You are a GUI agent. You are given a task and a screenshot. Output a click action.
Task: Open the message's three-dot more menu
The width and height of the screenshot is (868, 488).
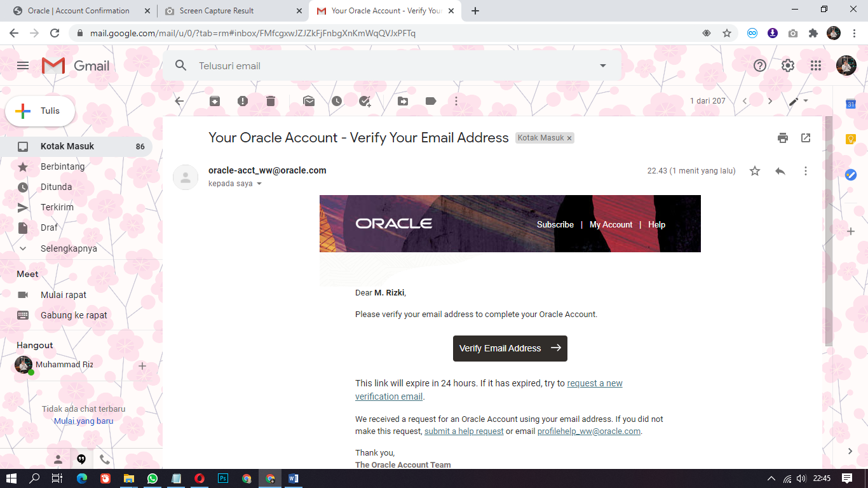coord(806,171)
